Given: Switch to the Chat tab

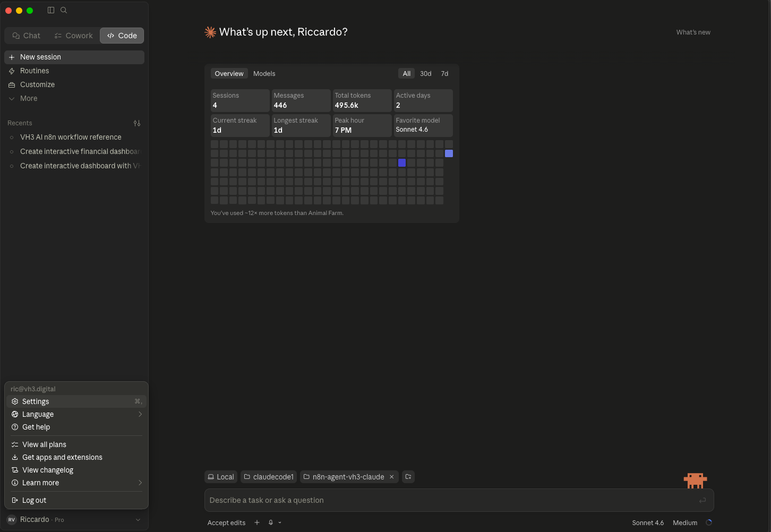Looking at the screenshot, I should [27, 36].
